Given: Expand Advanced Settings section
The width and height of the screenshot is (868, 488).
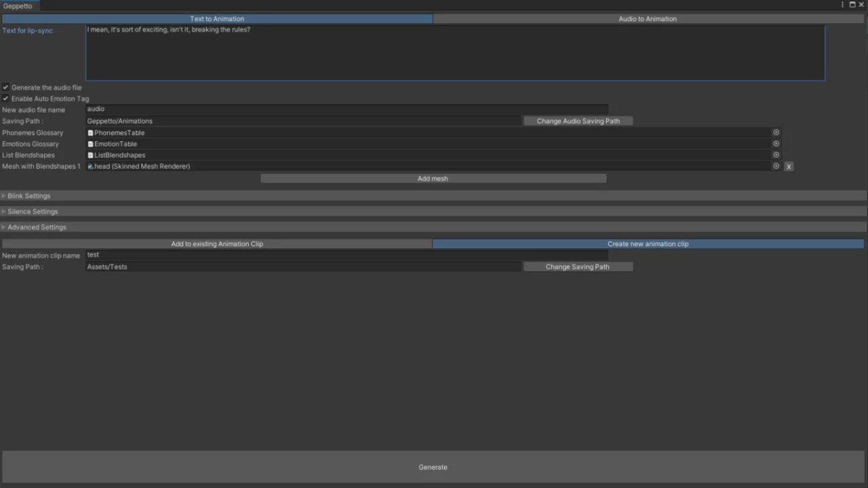Looking at the screenshot, I should coord(37,227).
